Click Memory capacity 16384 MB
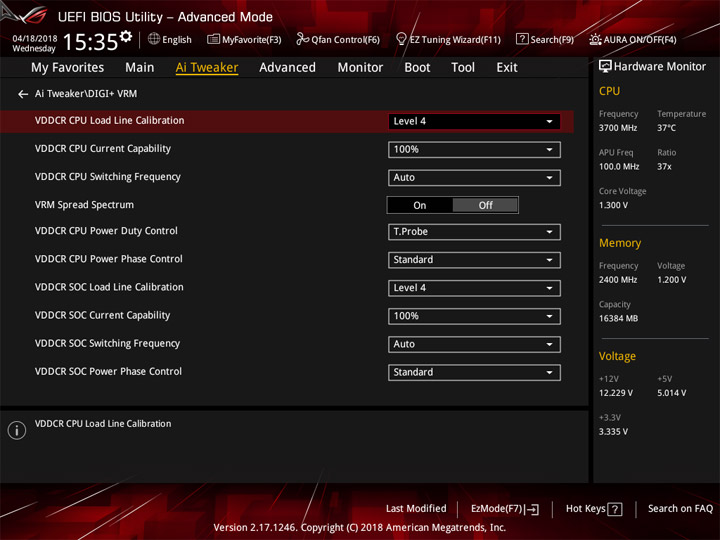Viewport: 720px width, 540px height. 618,319
